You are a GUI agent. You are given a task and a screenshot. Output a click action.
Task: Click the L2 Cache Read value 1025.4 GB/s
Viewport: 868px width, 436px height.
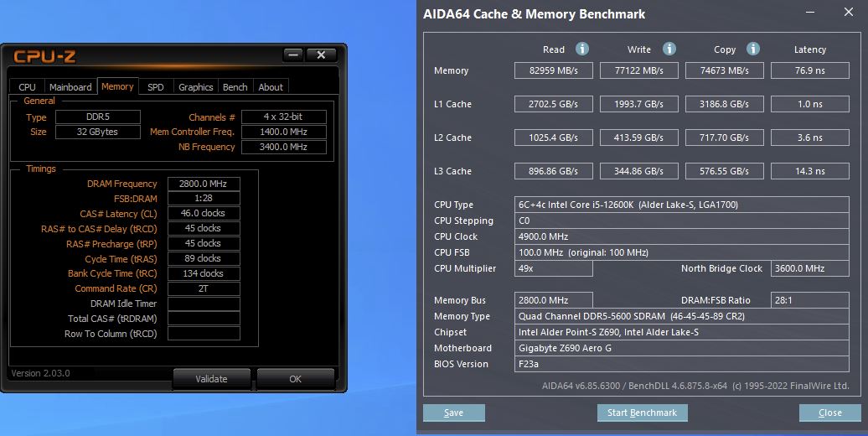pos(554,138)
